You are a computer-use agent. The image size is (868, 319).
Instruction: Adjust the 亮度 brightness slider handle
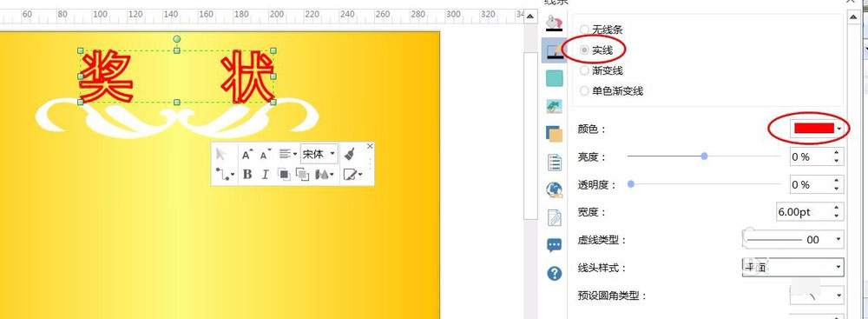coord(704,156)
